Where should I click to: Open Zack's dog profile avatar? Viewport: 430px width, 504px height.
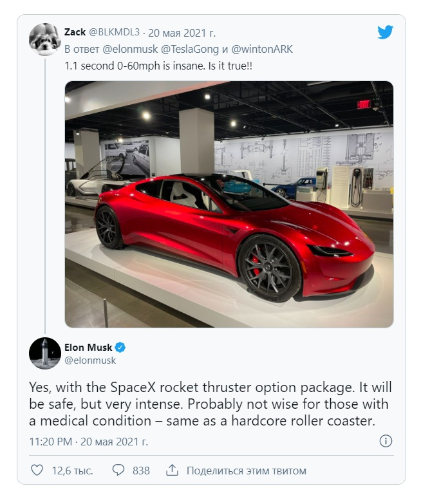pyautogui.click(x=45, y=39)
